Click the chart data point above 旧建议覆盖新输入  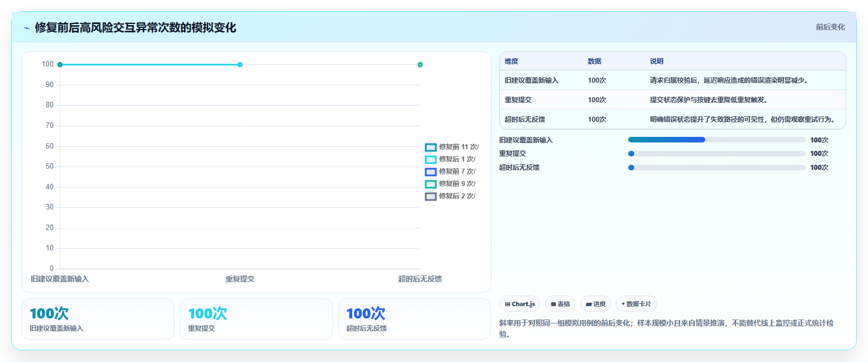pyautogui.click(x=60, y=65)
